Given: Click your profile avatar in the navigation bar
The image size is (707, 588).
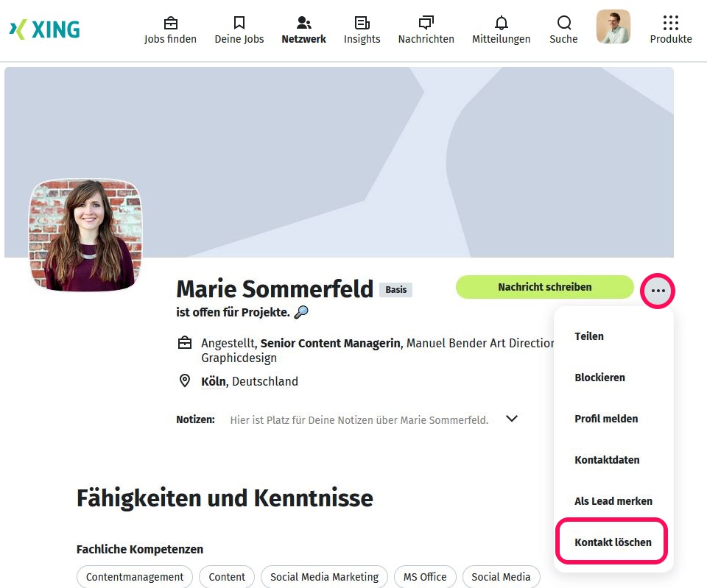Looking at the screenshot, I should [x=613, y=26].
